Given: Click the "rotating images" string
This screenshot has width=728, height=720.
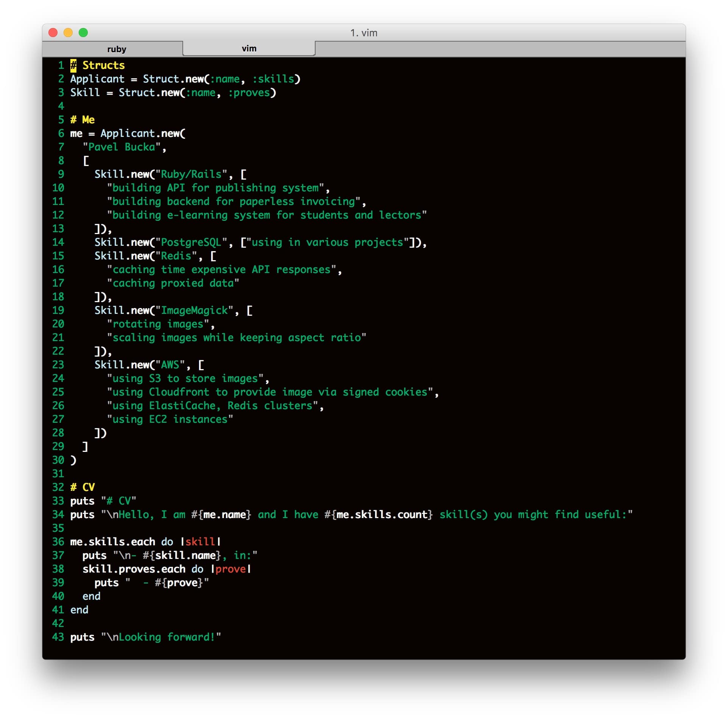Looking at the screenshot, I should (158, 324).
